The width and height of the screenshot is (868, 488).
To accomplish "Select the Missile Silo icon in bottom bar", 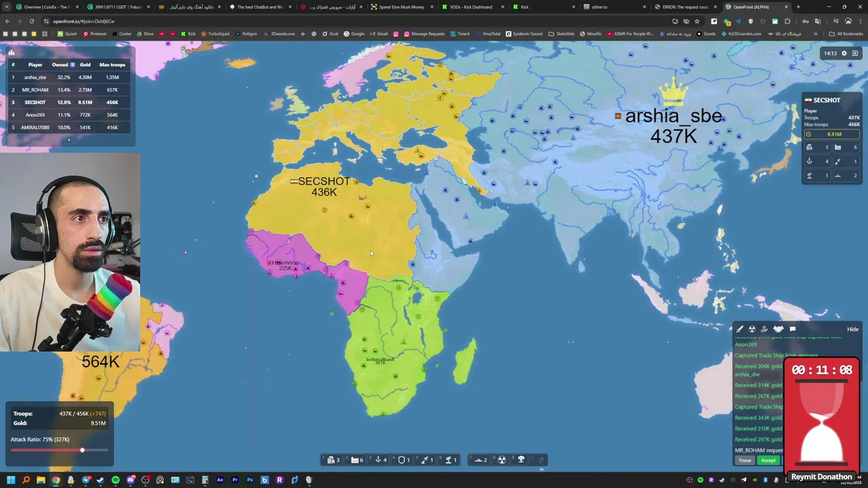I will pyautogui.click(x=425, y=460).
